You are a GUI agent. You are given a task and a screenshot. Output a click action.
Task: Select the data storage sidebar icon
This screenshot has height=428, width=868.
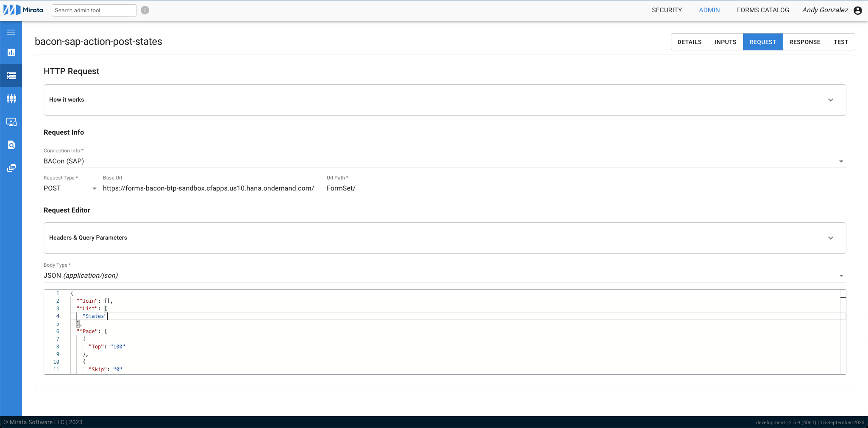[x=11, y=76]
